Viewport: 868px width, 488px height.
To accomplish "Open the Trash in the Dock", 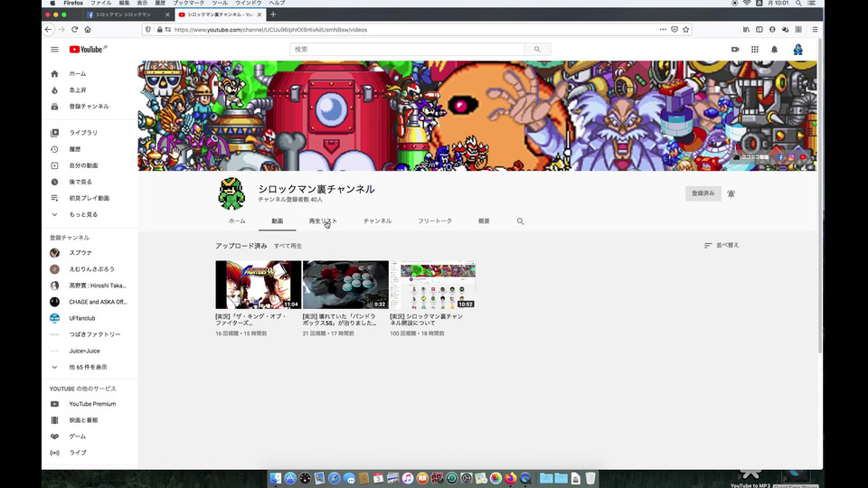I will click(590, 479).
